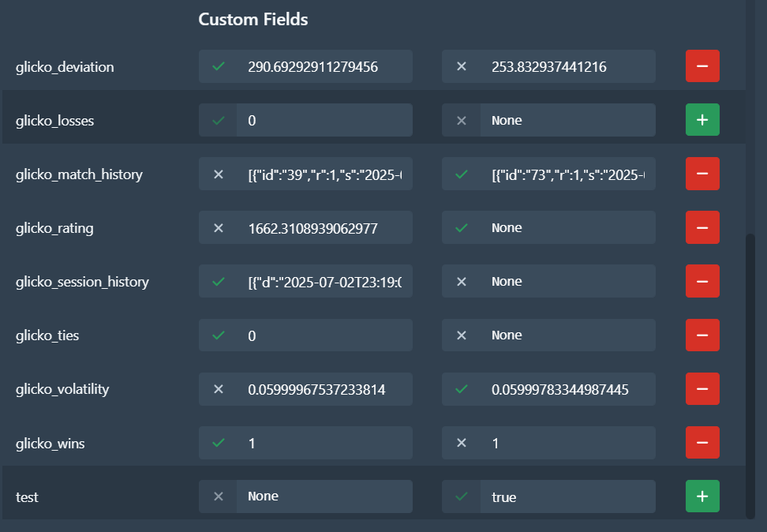Select the check beside glicko_rating None value

(x=462, y=228)
